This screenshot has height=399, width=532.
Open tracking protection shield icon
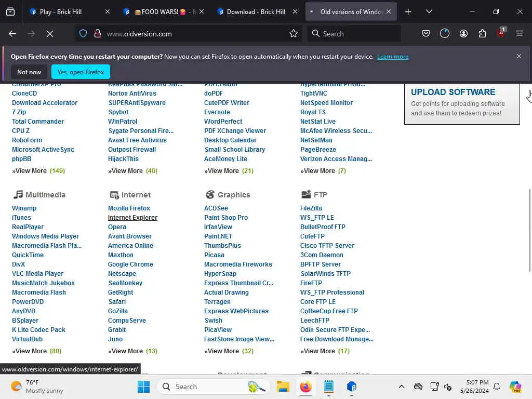pyautogui.click(x=83, y=34)
